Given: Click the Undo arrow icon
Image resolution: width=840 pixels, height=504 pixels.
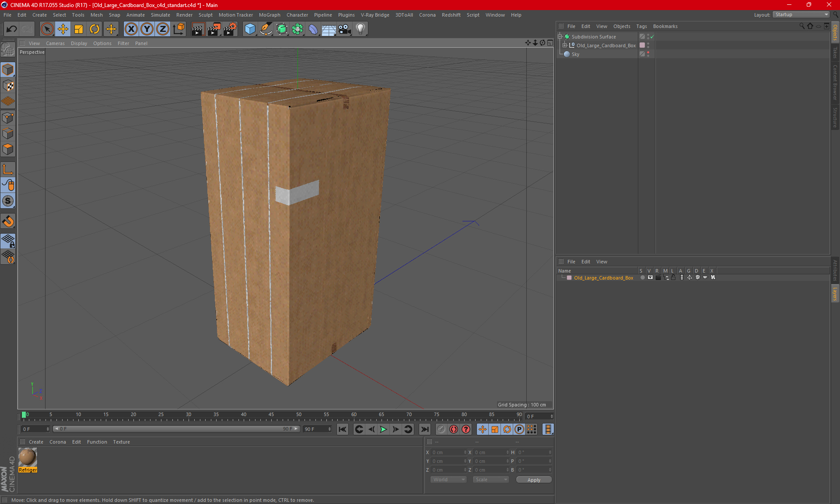Looking at the screenshot, I should [x=12, y=29].
